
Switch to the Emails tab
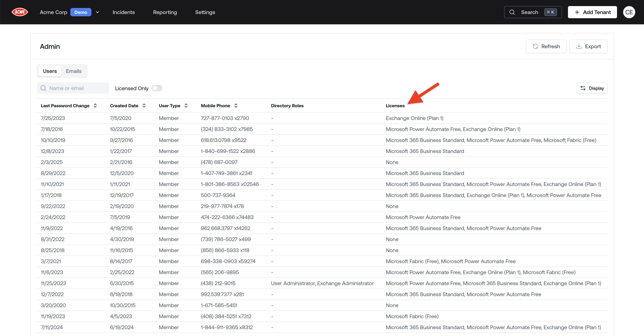coord(74,71)
